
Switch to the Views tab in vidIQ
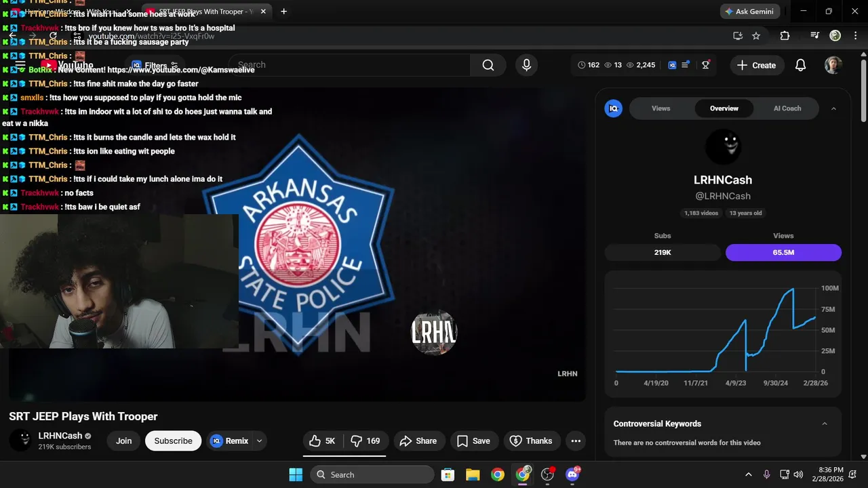660,108
